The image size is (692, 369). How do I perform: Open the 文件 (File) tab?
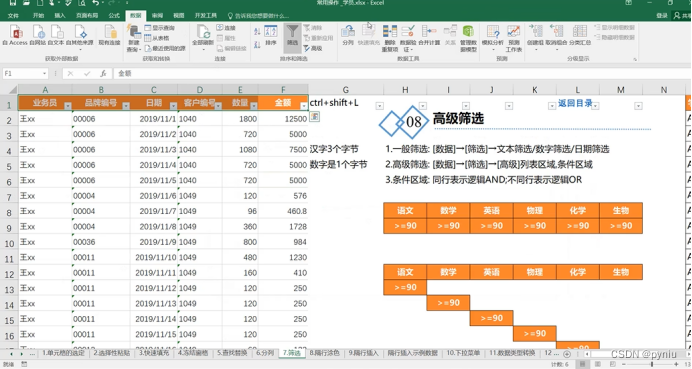[13, 15]
